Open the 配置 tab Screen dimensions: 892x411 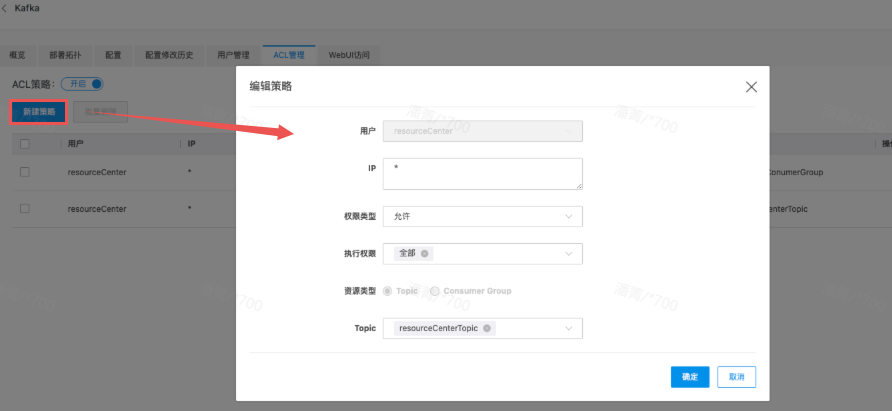(113, 55)
